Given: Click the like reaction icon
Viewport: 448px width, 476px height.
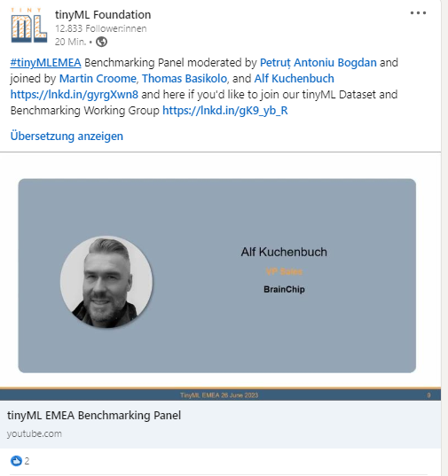Looking at the screenshot, I should 16,461.
